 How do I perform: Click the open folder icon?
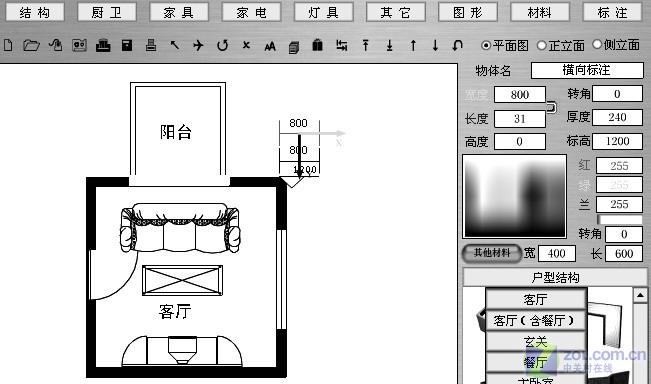[31, 45]
